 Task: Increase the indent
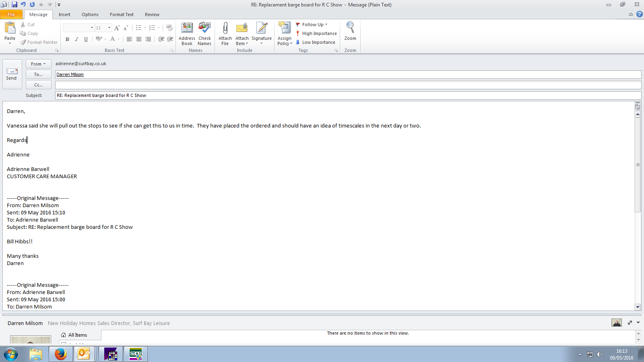click(x=170, y=39)
